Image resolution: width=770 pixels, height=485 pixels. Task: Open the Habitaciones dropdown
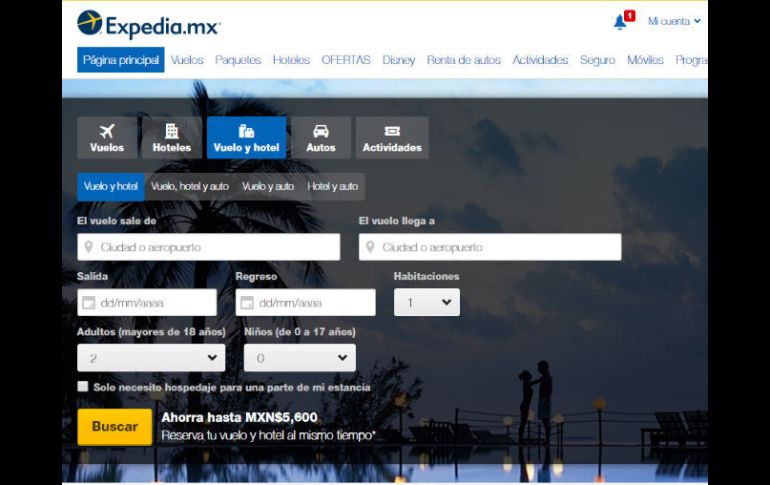[427, 302]
